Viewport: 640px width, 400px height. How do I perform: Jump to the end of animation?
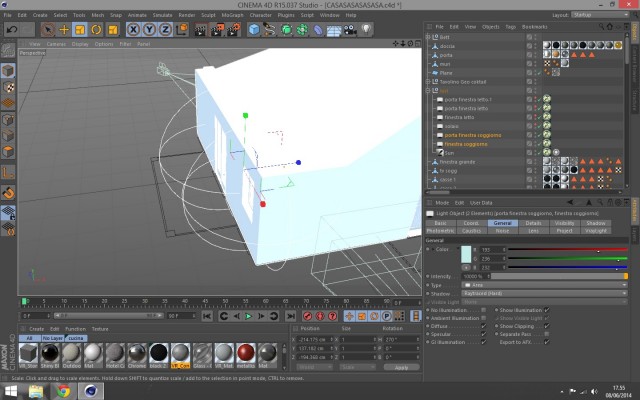pos(290,316)
